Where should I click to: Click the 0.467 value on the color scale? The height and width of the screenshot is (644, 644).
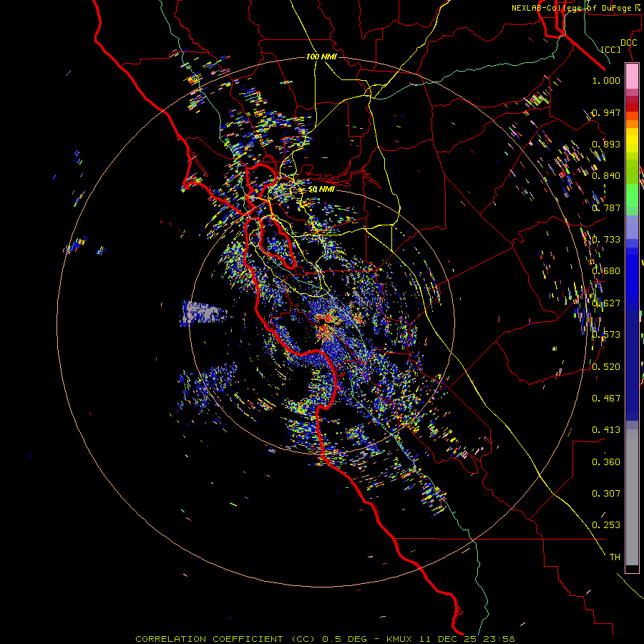pyautogui.click(x=606, y=398)
